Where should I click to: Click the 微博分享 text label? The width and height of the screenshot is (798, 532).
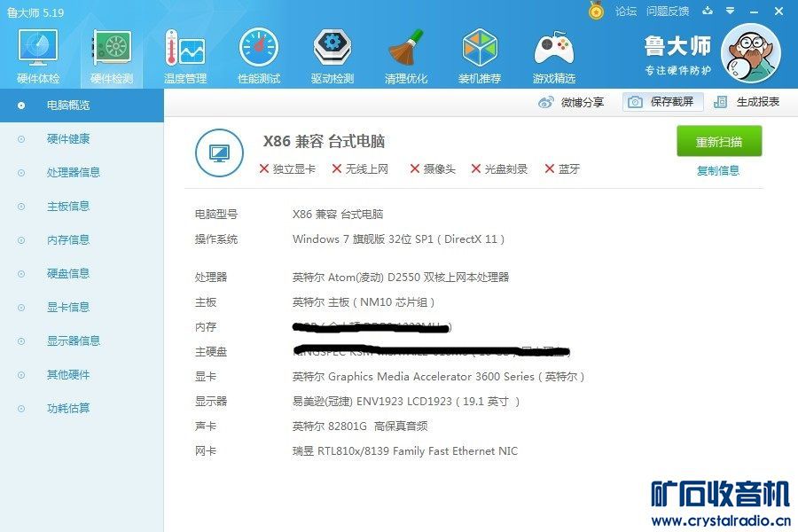tap(583, 102)
